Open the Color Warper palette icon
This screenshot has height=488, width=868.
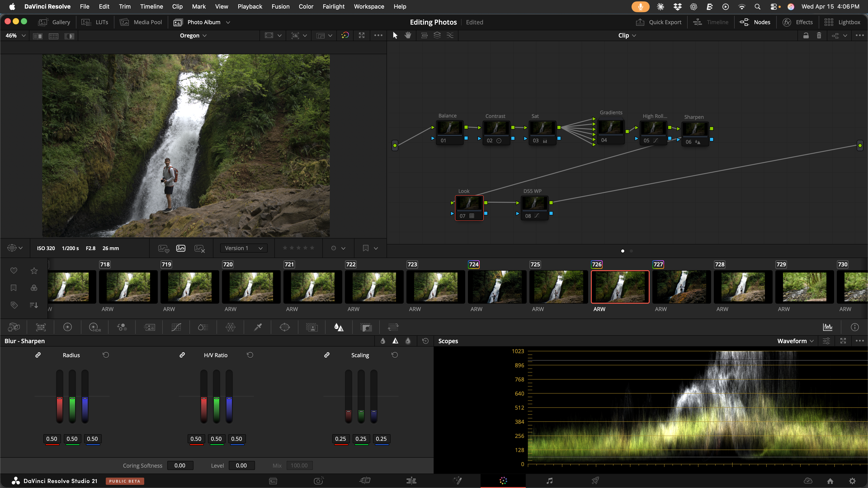tap(231, 327)
